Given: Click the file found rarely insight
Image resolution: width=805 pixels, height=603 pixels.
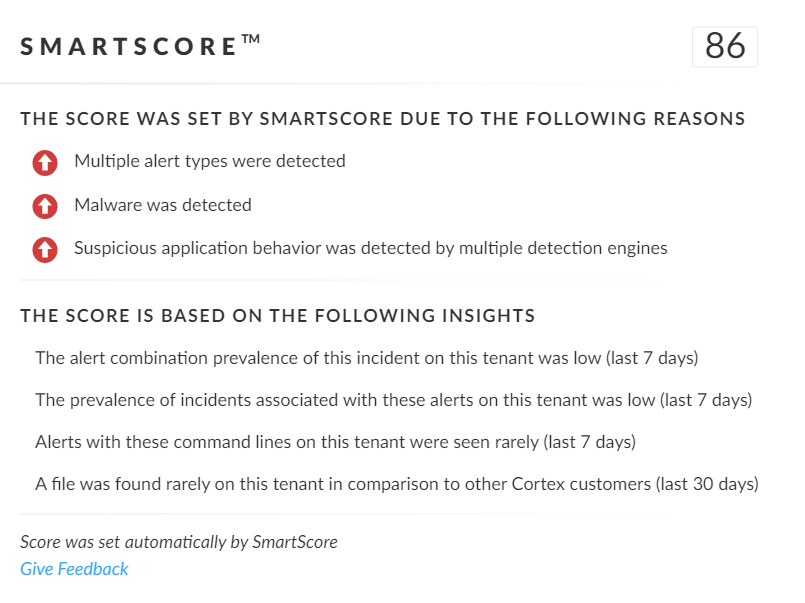Looking at the screenshot, I should [397, 485].
